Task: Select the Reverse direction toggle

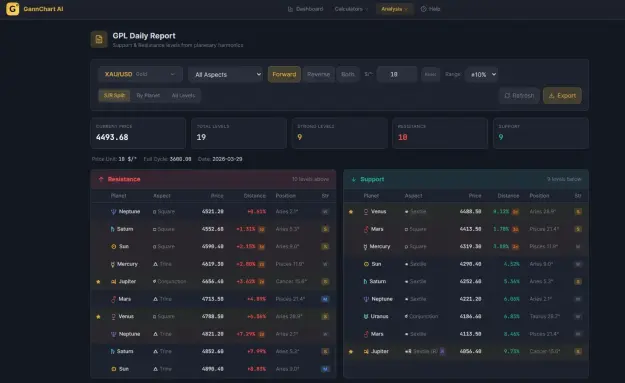Action: pyautogui.click(x=318, y=75)
